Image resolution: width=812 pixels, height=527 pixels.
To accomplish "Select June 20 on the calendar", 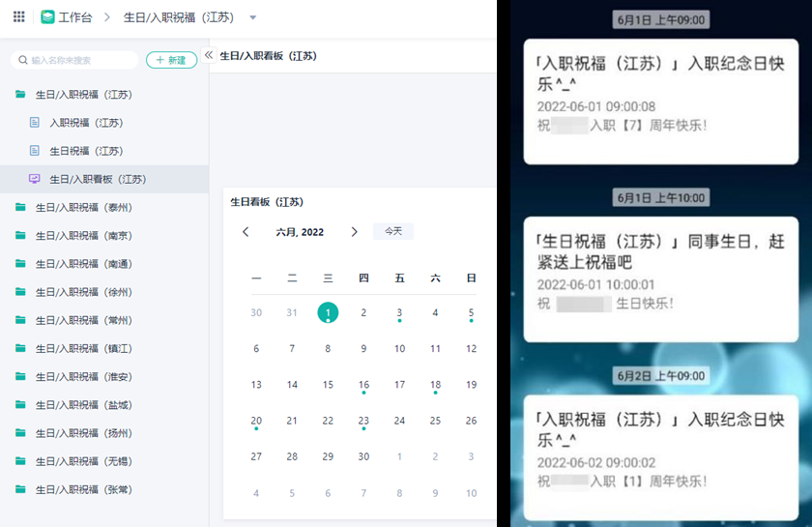I will click(256, 422).
